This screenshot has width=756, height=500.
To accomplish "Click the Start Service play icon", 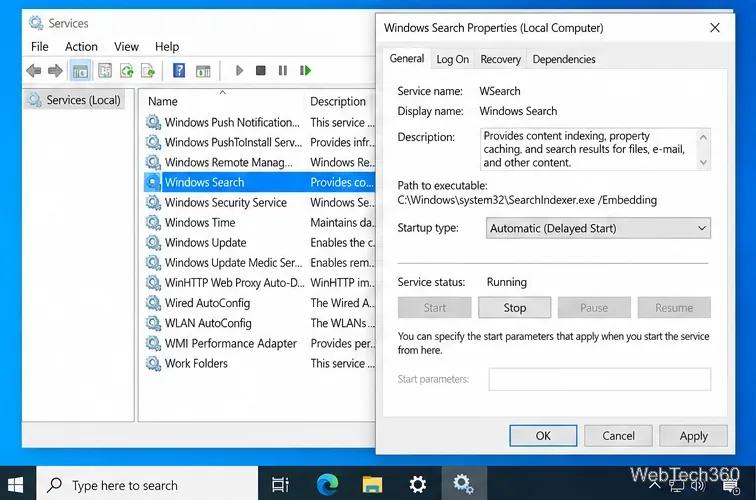I will [239, 71].
